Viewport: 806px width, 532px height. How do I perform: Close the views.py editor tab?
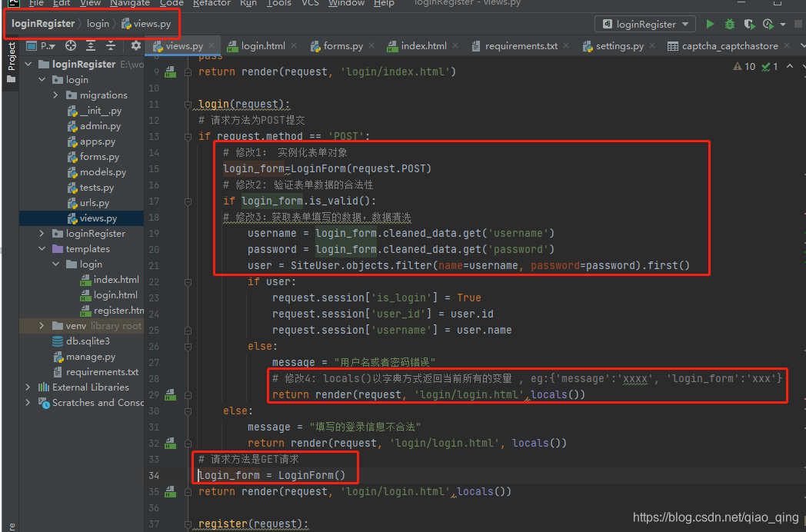tap(211, 45)
